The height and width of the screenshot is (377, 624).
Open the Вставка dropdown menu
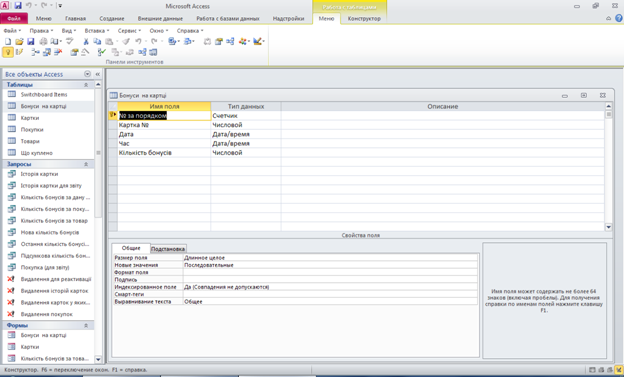point(96,31)
